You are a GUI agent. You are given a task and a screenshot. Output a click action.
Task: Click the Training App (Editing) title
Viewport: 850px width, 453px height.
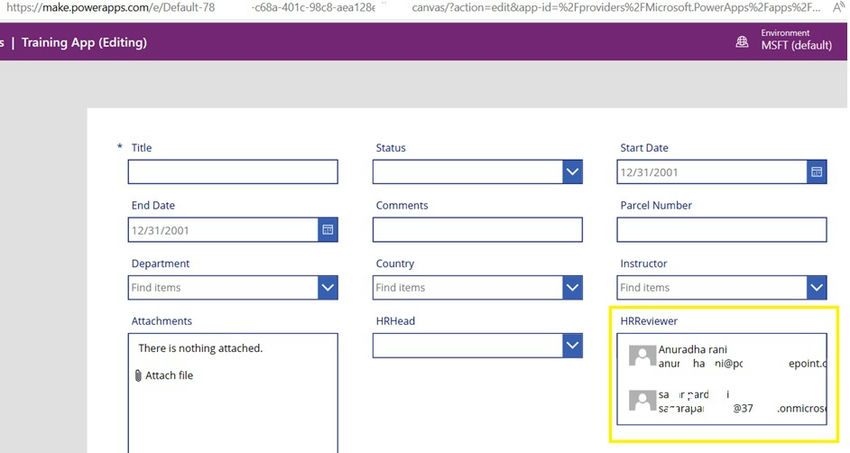pos(84,42)
